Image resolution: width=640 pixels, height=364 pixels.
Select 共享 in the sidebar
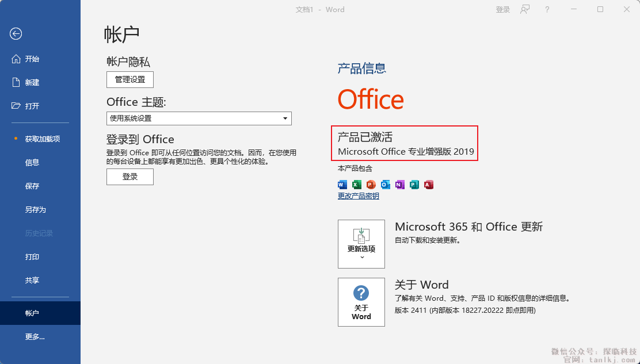pyautogui.click(x=40, y=281)
